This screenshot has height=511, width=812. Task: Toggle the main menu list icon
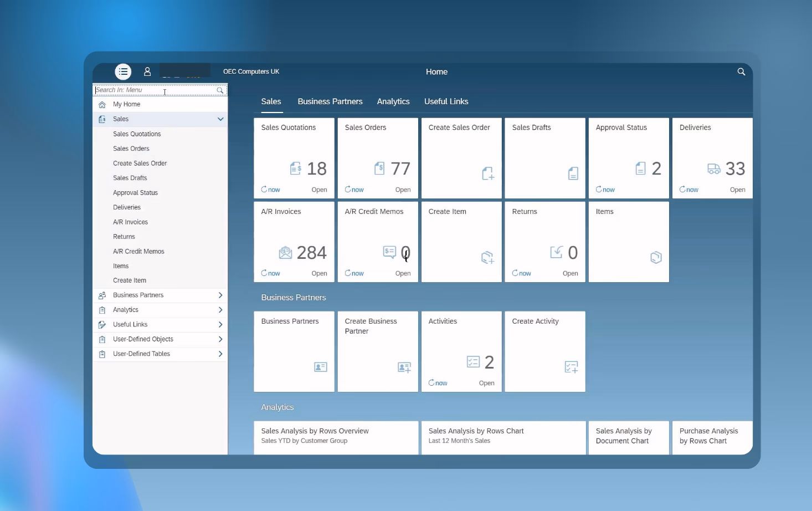coord(123,71)
